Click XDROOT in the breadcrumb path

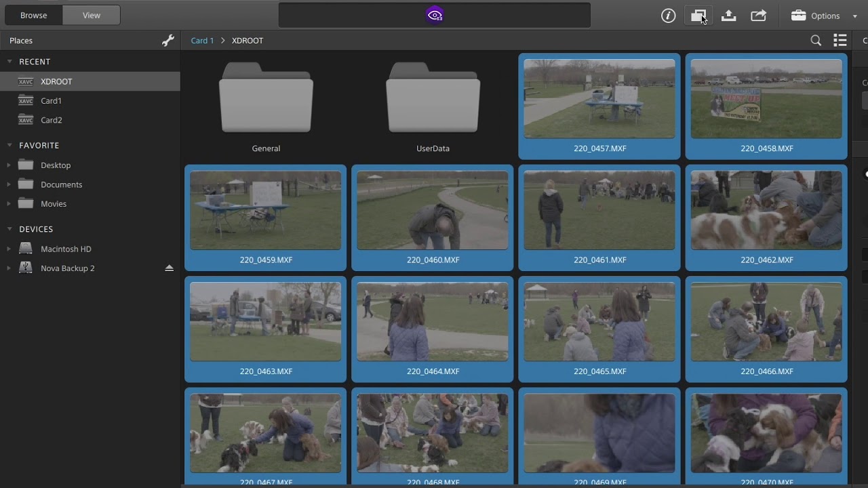point(248,41)
